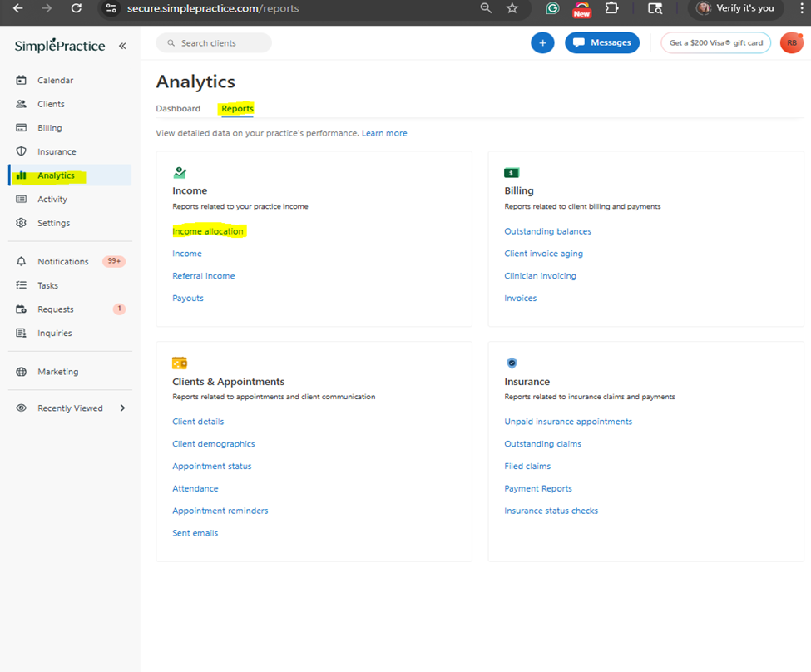The height and width of the screenshot is (672, 811).
Task: Open the Income report link
Action: (187, 254)
